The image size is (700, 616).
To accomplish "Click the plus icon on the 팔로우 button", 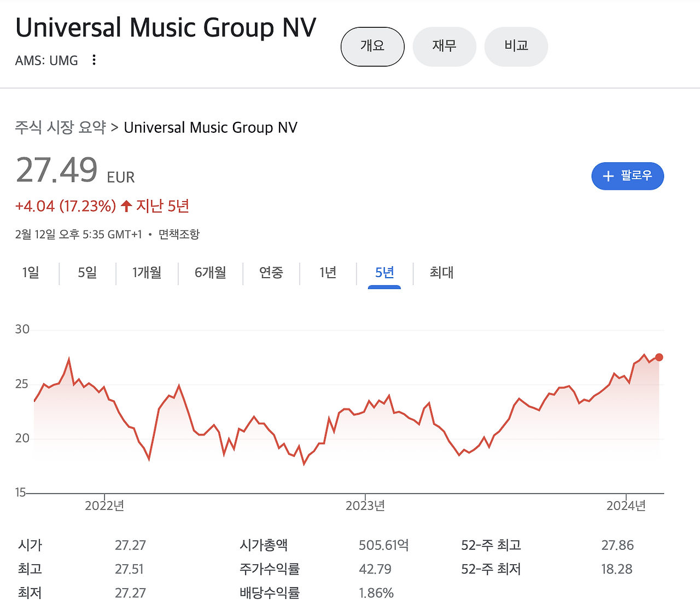I will tap(609, 176).
